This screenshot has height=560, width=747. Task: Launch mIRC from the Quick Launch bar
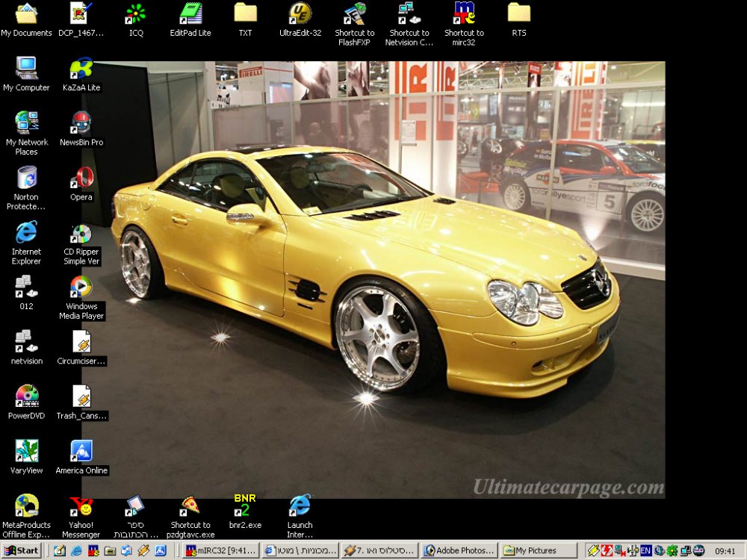[93, 551]
